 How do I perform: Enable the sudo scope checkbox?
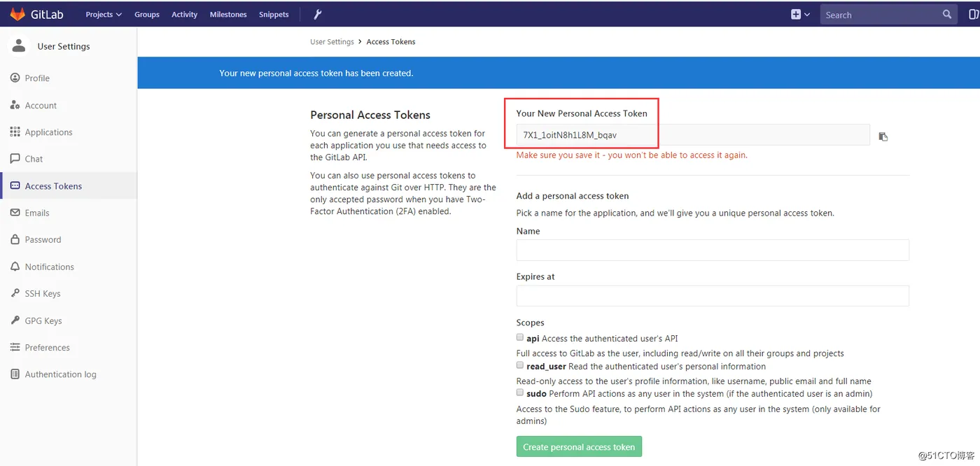520,393
